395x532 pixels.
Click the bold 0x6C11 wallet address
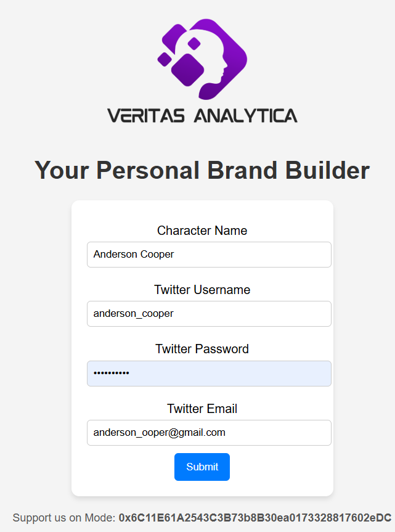click(255, 517)
